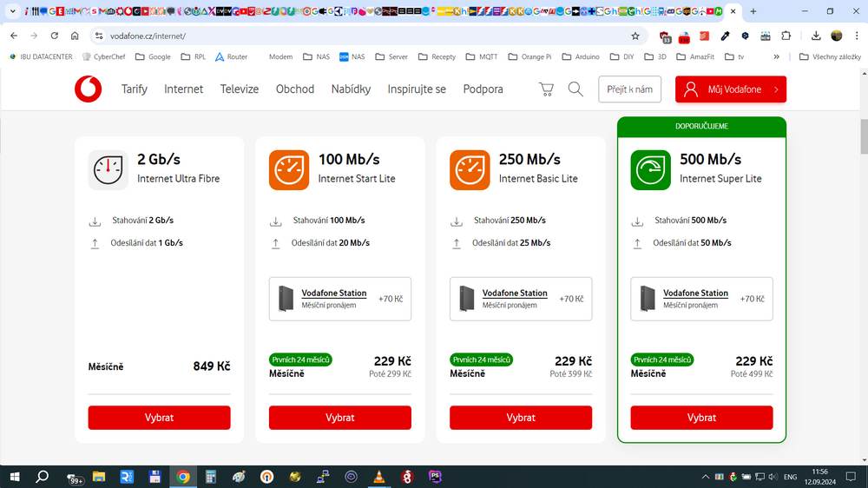Image resolution: width=868 pixels, height=488 pixels.
Task: Open the Orange Pi bookmarks folder
Action: point(529,56)
